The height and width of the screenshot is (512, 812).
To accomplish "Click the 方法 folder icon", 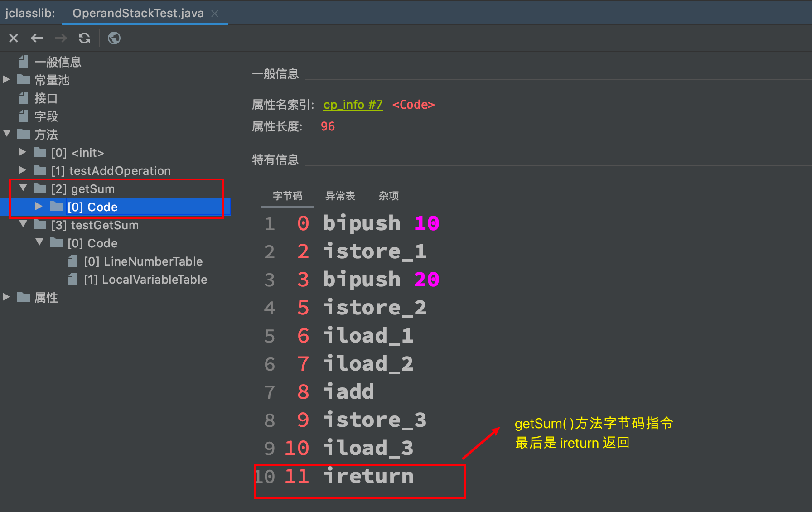I will pyautogui.click(x=24, y=134).
